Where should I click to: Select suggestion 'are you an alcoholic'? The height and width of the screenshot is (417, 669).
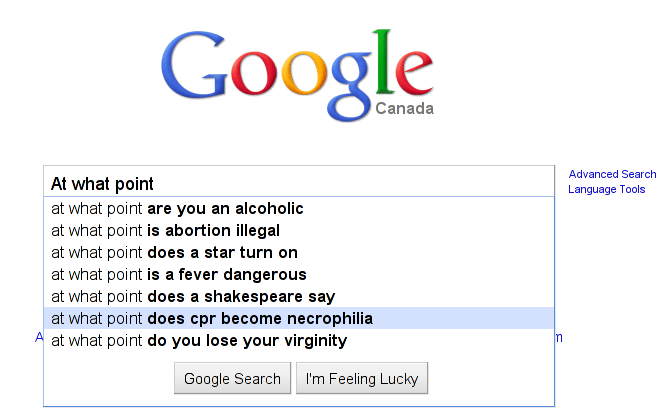[x=178, y=209]
